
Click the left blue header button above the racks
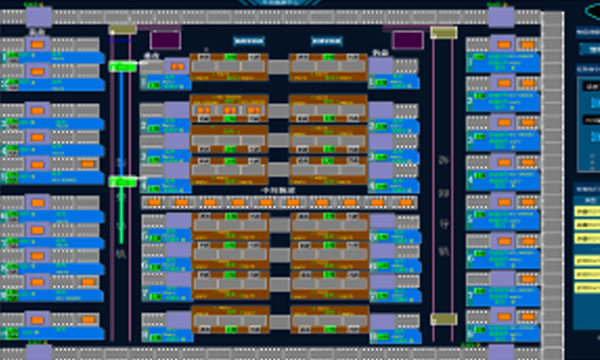[249, 41]
